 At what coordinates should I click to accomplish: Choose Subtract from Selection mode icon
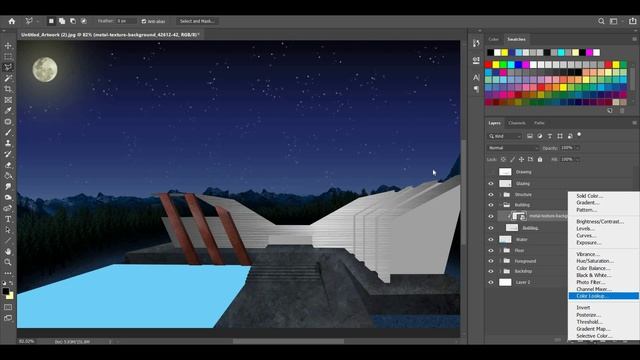pyautogui.click(x=73, y=21)
